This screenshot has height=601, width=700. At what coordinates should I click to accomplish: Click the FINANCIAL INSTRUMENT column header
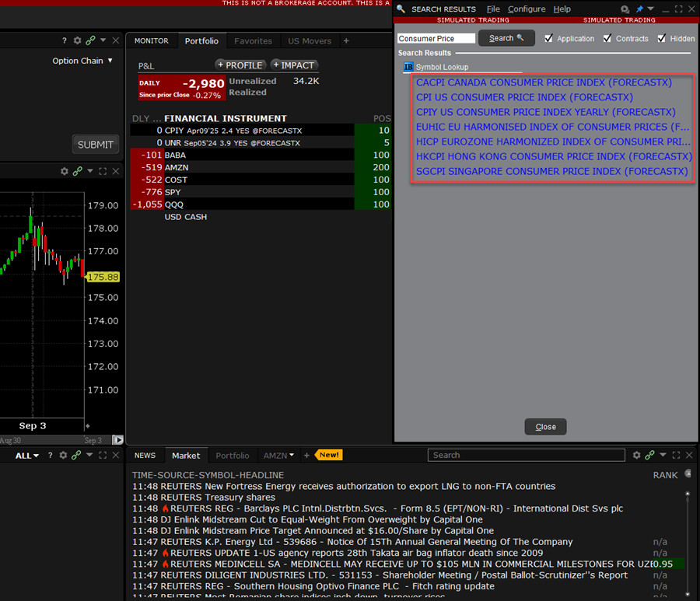[x=226, y=118]
